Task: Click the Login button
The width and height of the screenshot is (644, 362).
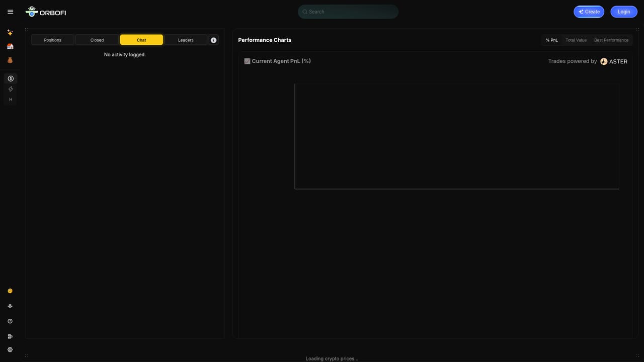Action: [x=624, y=12]
